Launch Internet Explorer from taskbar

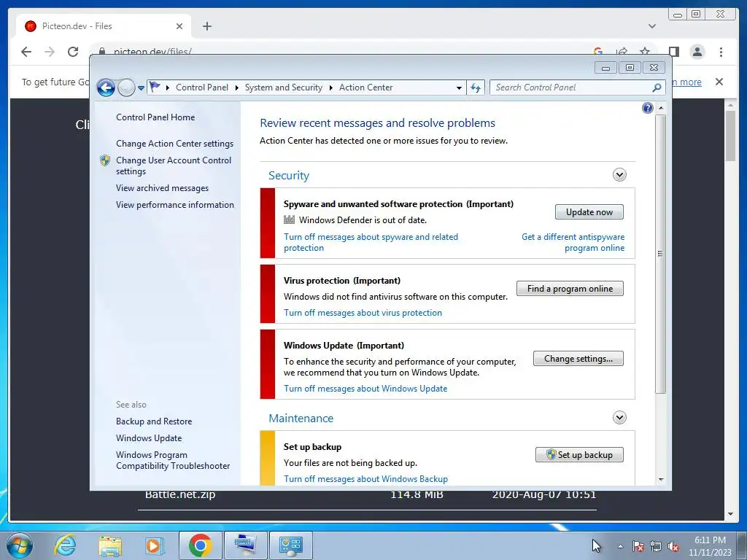tap(65, 545)
